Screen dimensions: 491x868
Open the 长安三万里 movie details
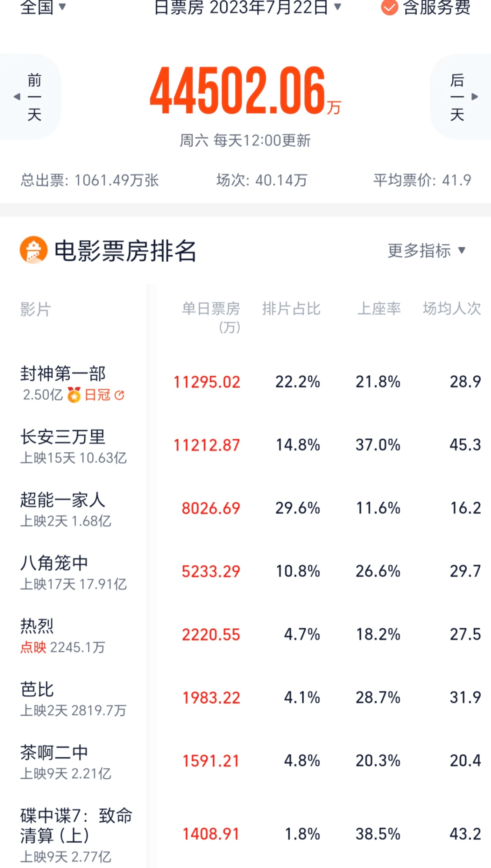(x=63, y=437)
